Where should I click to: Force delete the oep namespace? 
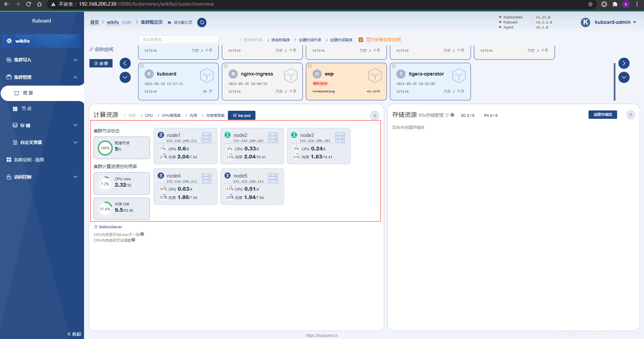(320, 83)
